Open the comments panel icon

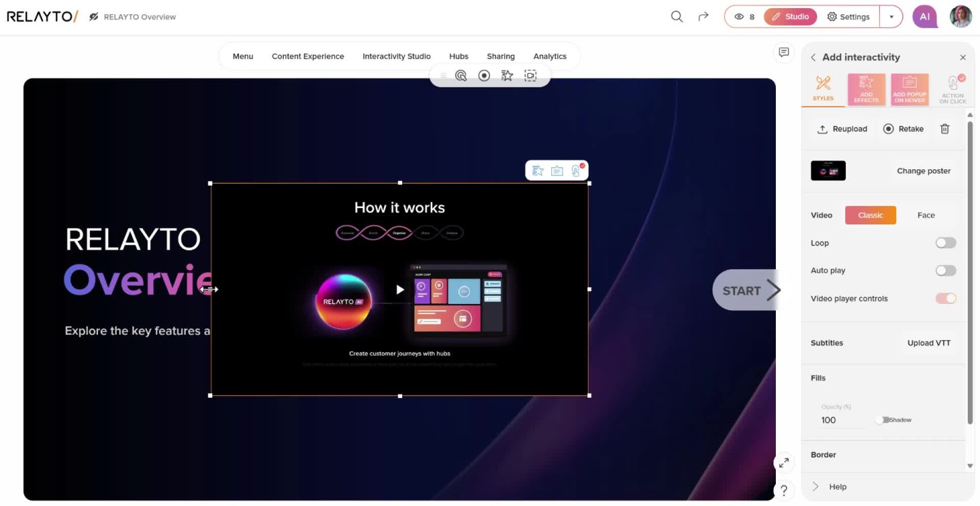click(x=784, y=52)
